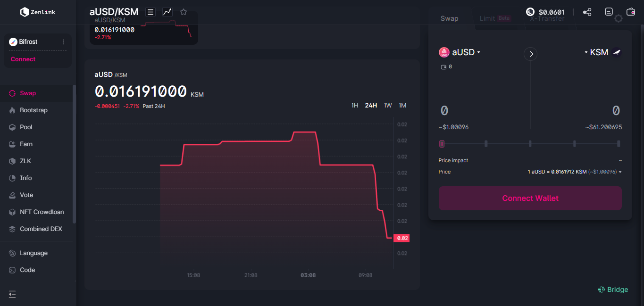644x306 pixels.
Task: Click the ~$61.200695 value text
Action: 604,127
